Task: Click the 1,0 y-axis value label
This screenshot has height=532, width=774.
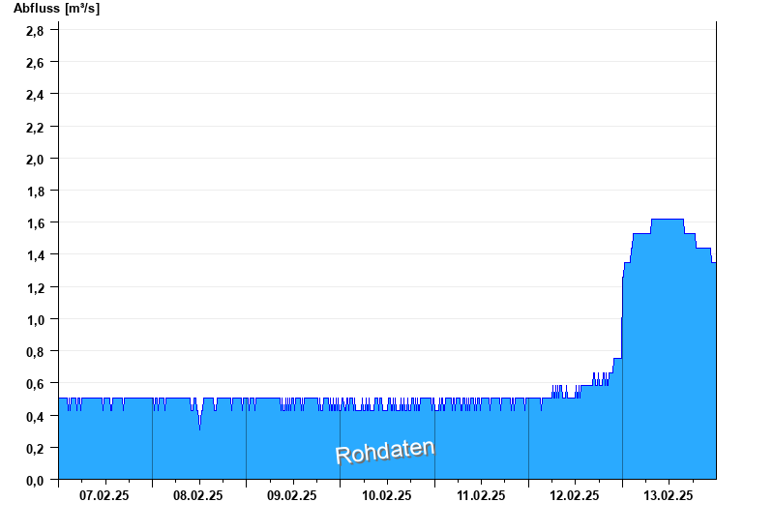Action: 35,319
